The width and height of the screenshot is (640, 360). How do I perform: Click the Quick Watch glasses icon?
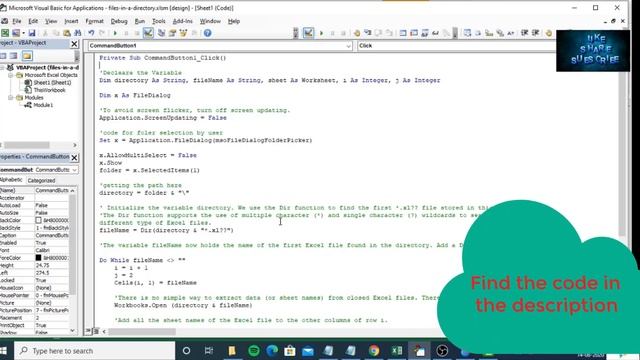436,33
